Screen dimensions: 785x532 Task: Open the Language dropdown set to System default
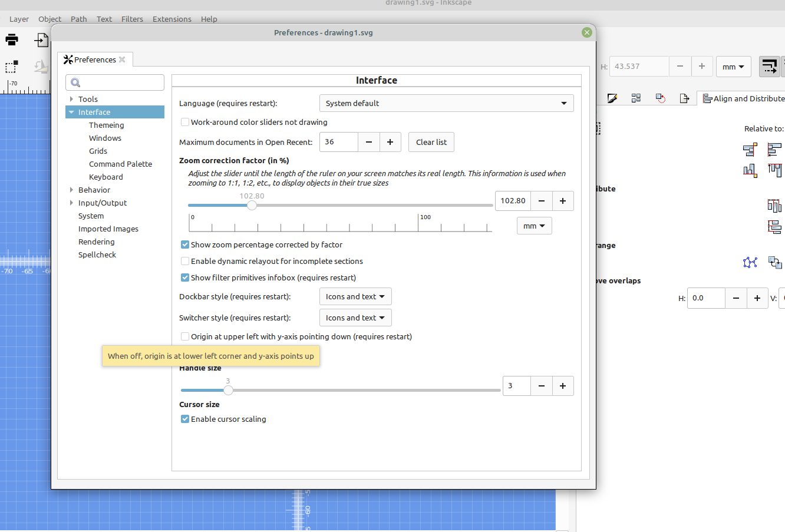pos(446,103)
